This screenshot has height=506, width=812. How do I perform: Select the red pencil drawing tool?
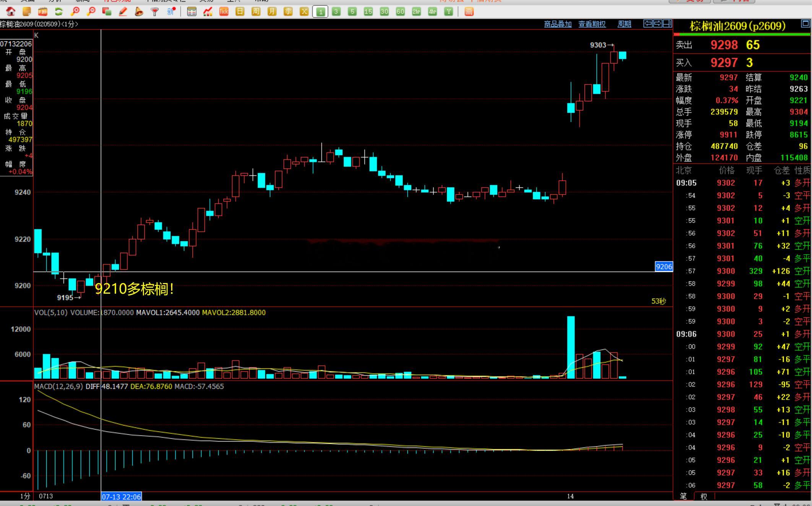coord(123,11)
